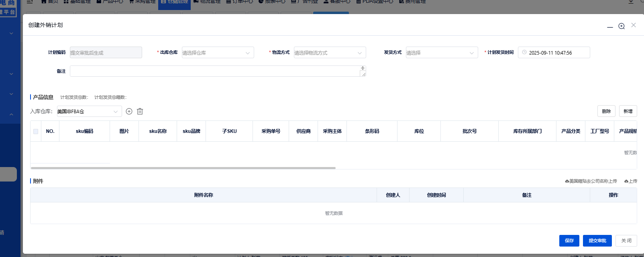The image size is (644, 257).
Task: Click the product table horizontal scrollbar
Action: (183, 168)
